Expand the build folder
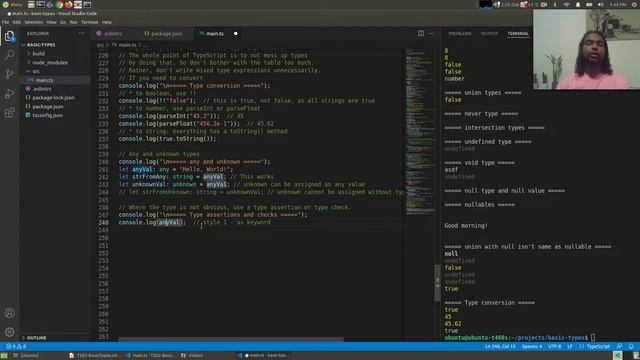 point(55,53)
